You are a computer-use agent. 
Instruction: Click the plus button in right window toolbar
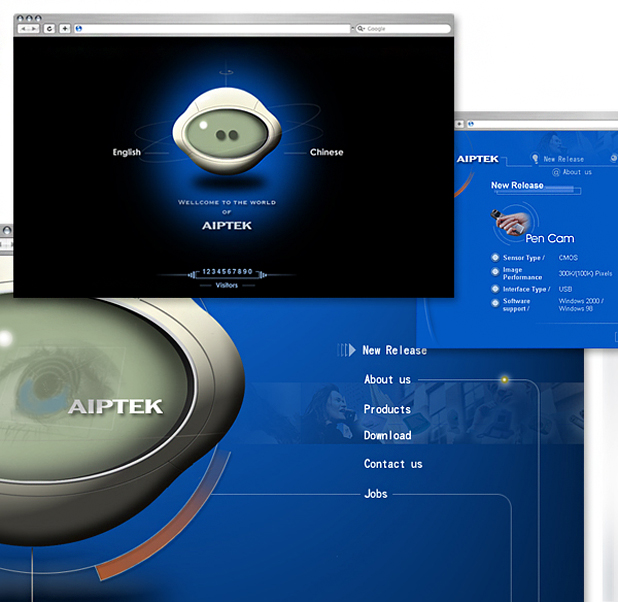pos(460,124)
